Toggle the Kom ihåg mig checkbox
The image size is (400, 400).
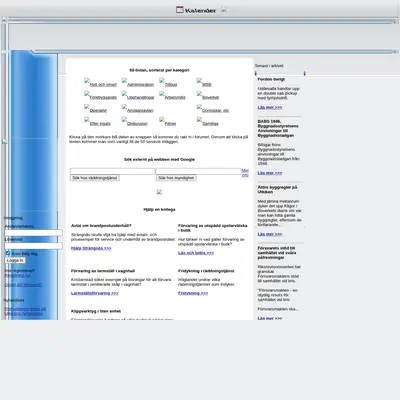8,253
